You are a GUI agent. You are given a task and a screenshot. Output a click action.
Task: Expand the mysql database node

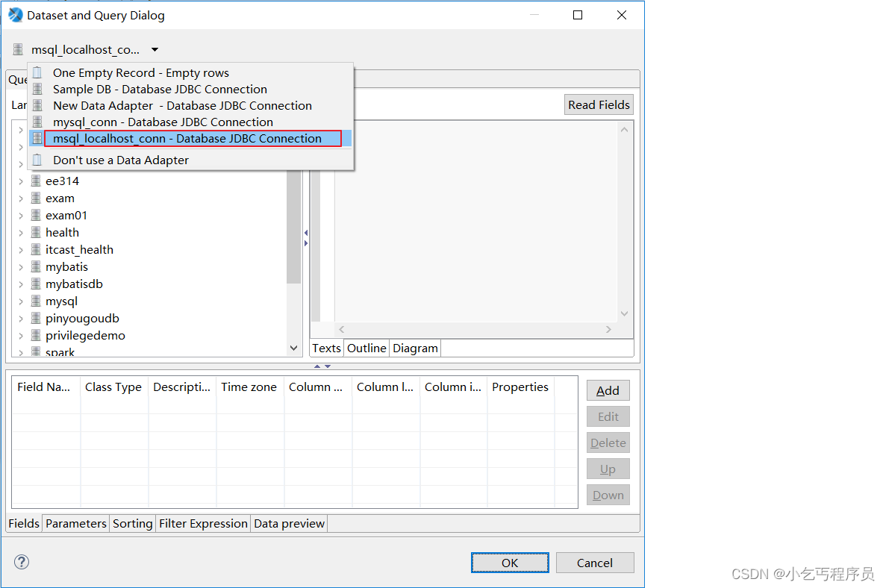[21, 301]
